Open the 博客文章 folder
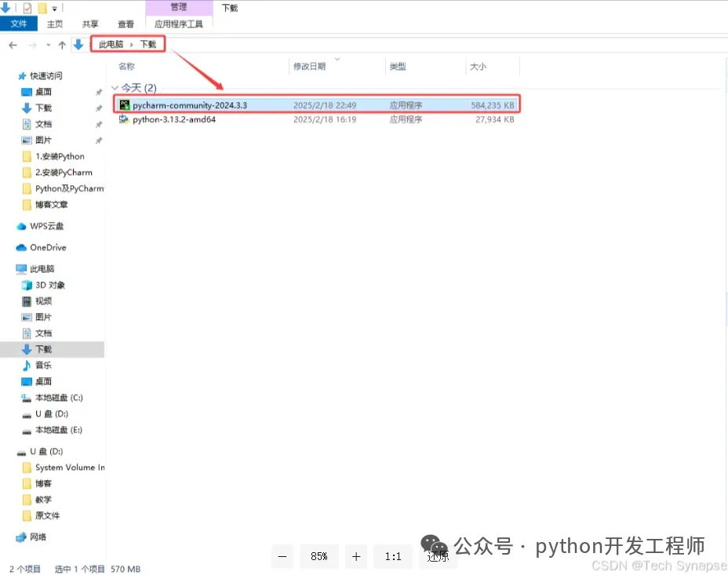 52,204
